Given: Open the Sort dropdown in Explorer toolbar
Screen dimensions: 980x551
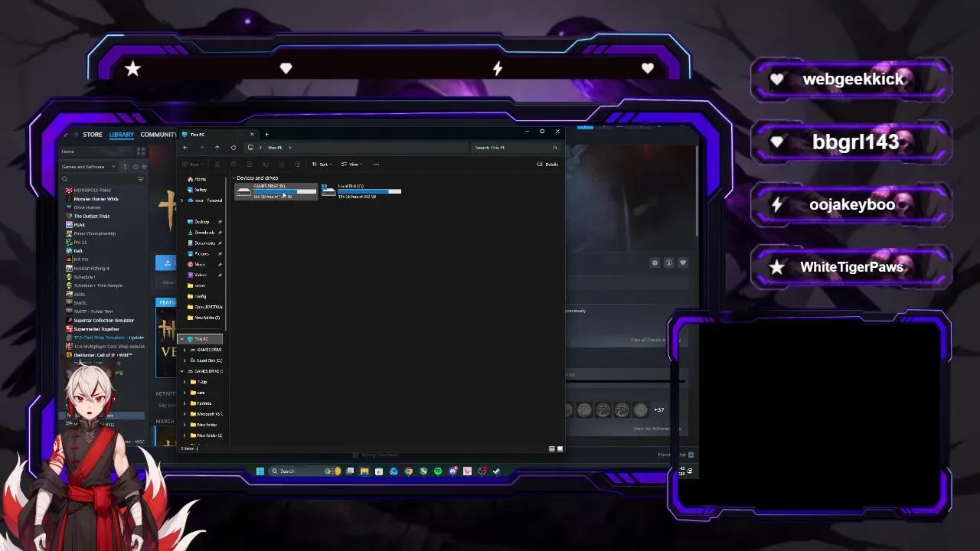Looking at the screenshot, I should 322,165.
